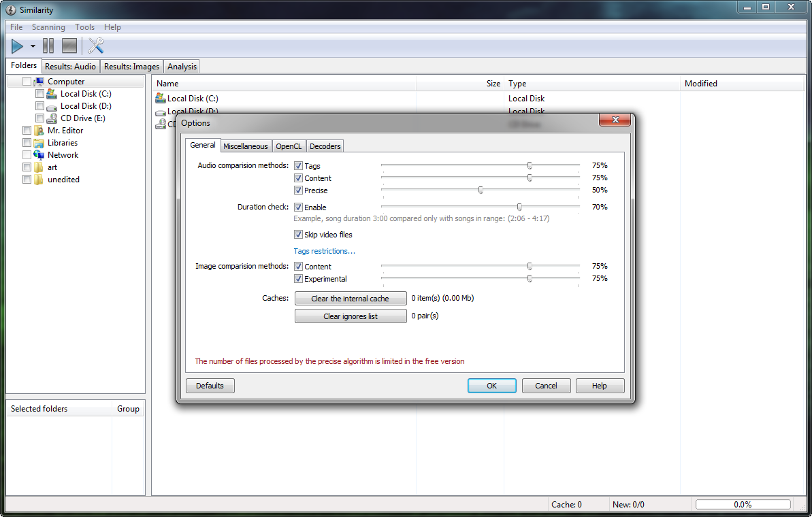Click the Experimental image slider handle

pos(530,278)
